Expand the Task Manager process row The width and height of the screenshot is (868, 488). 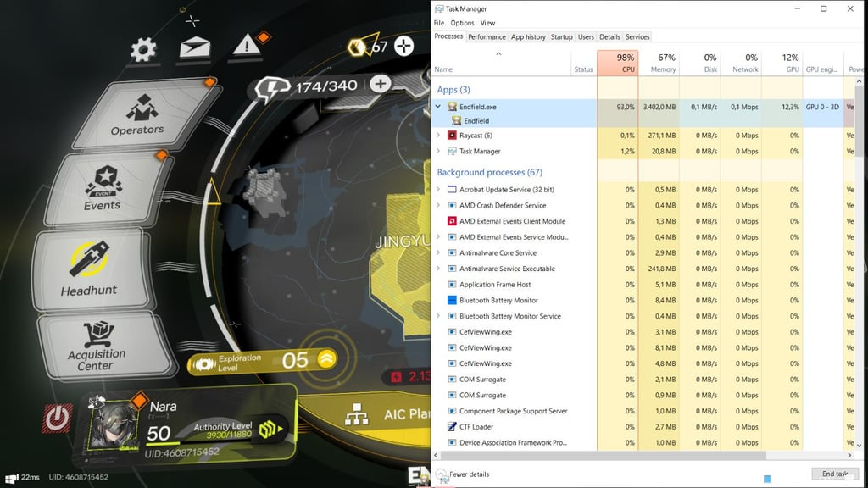click(438, 151)
